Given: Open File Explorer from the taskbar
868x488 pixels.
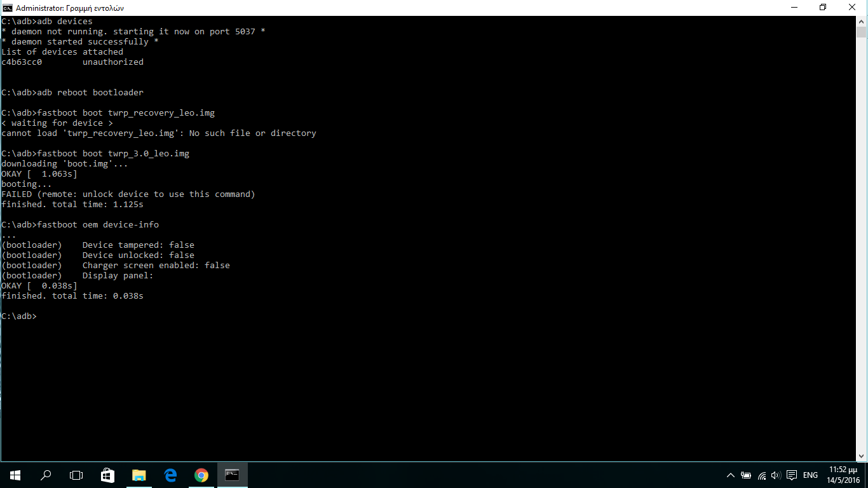Looking at the screenshot, I should 139,475.
